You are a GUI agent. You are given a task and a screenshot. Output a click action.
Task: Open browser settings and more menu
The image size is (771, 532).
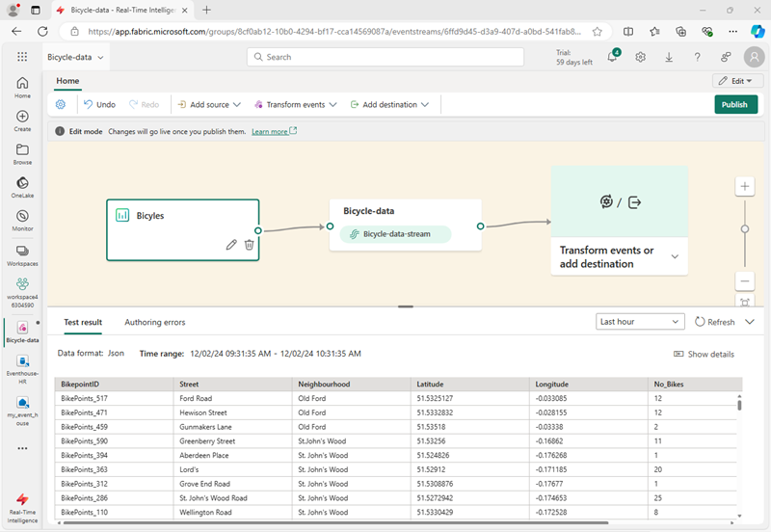(732, 32)
